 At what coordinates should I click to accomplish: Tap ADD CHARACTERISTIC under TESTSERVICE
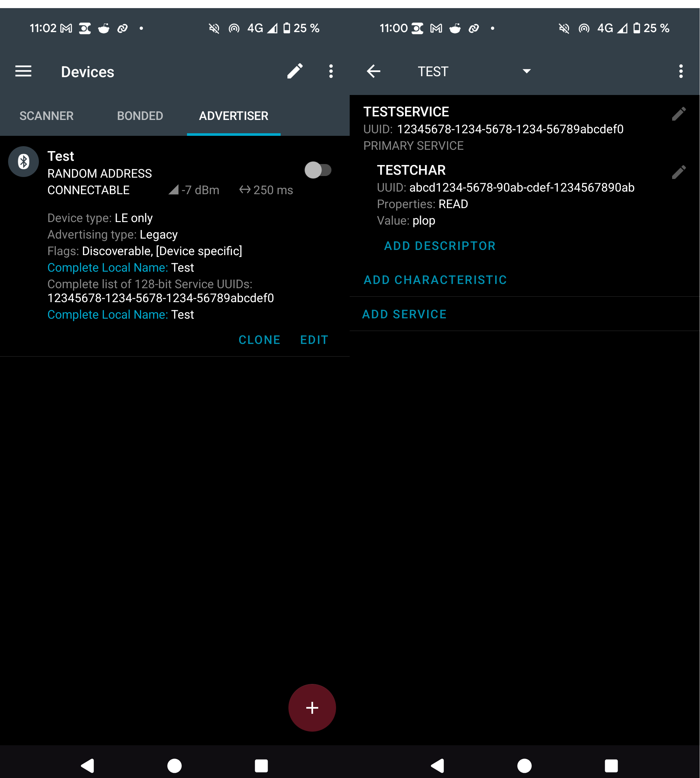point(435,280)
